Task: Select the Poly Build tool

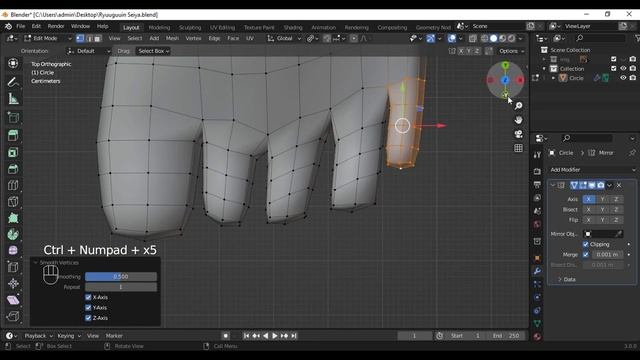Action: pos(13,218)
